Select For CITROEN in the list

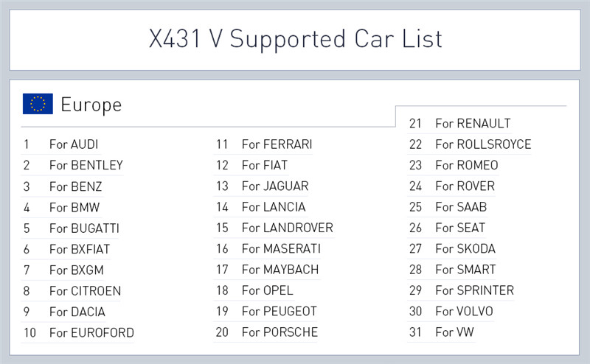[x=85, y=291]
